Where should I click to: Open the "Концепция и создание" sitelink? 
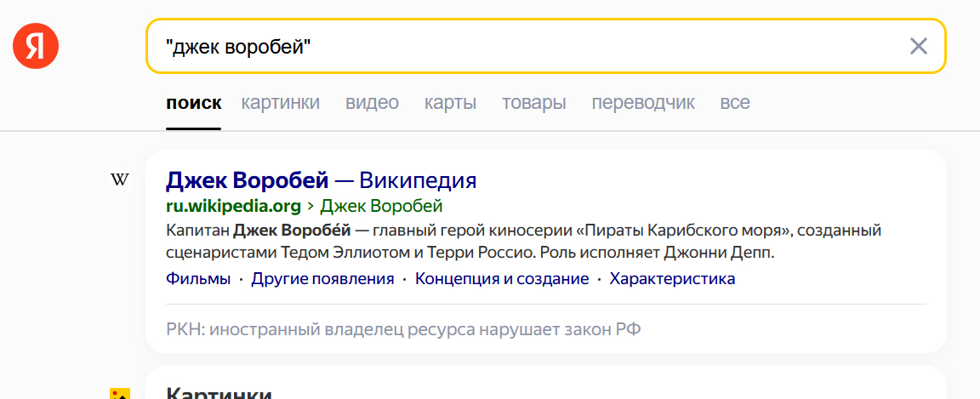[502, 279]
